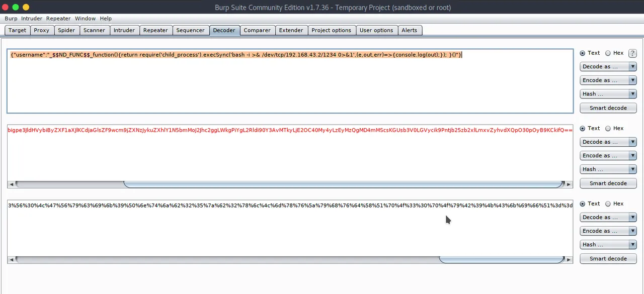Click Smart decode in third panel
Image resolution: width=644 pixels, height=294 pixels.
pos(608,258)
